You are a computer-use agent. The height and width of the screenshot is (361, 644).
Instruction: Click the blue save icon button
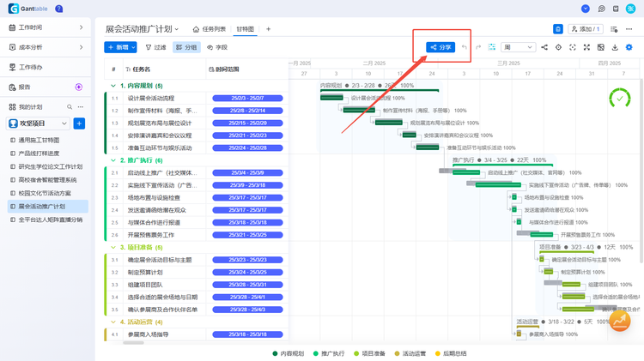[x=558, y=29]
